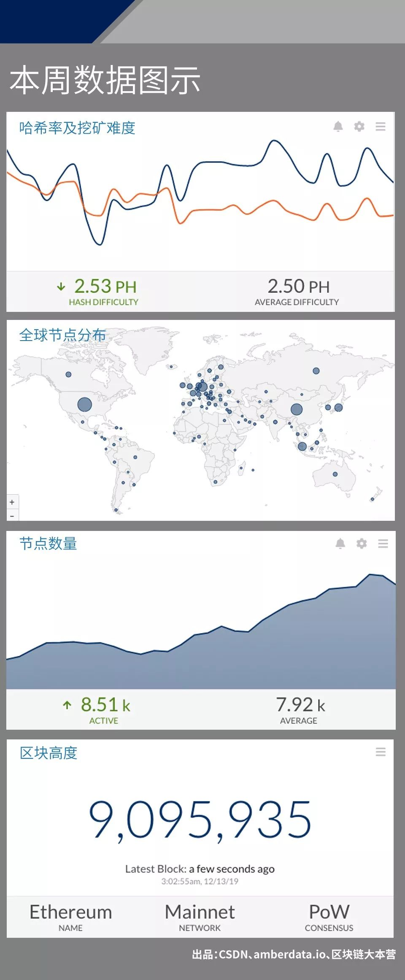Click the Ethereum name value
This screenshot has width=405, height=980.
coord(70,912)
